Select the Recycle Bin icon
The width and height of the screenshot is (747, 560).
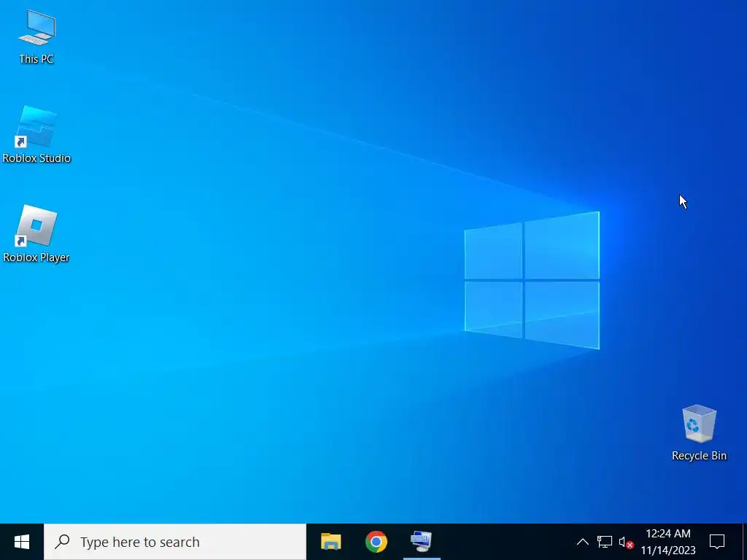[699, 433]
